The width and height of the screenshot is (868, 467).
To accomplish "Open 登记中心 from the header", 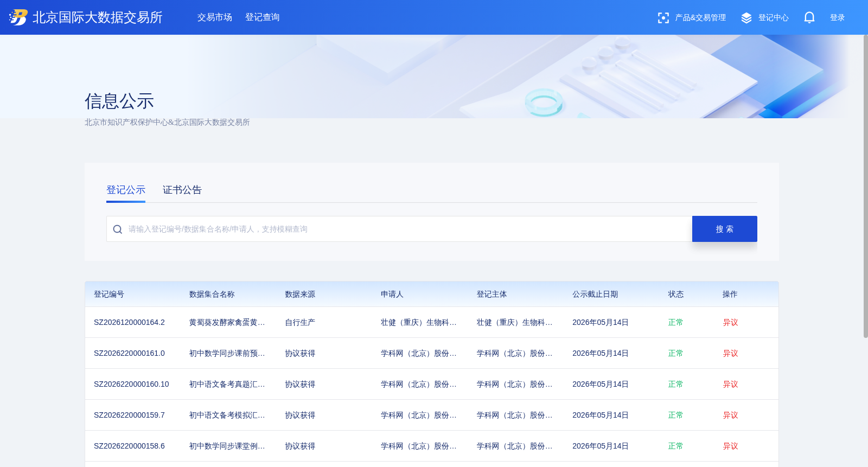I will pyautogui.click(x=765, y=18).
